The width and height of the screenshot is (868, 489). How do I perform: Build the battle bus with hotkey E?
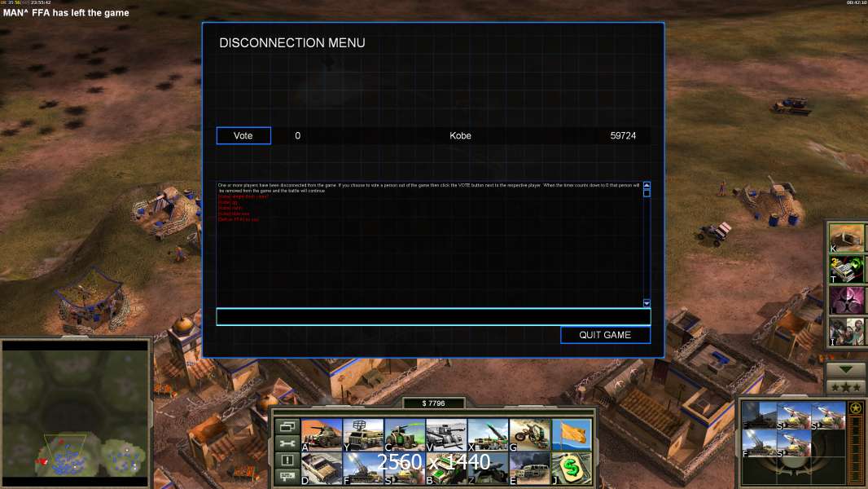(x=530, y=469)
